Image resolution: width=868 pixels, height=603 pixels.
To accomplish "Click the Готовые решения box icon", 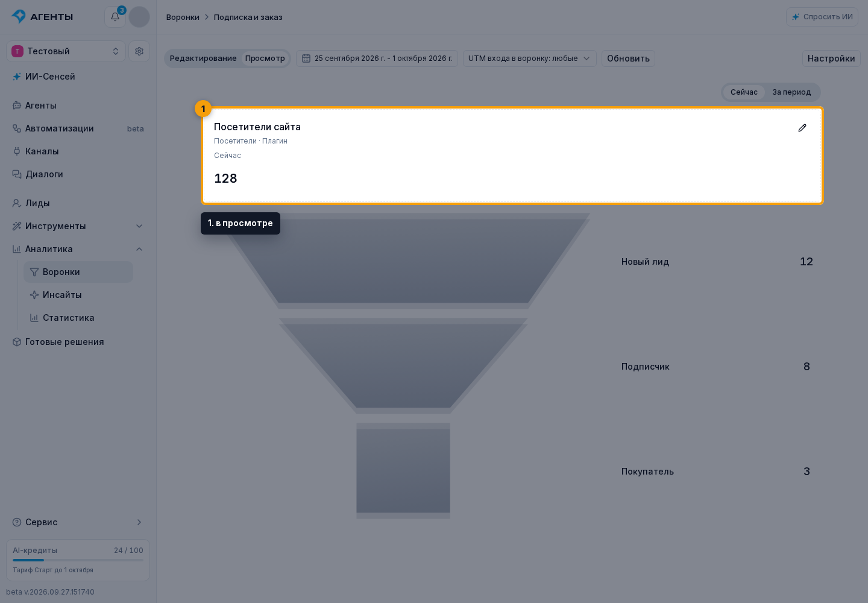I will [x=17, y=342].
